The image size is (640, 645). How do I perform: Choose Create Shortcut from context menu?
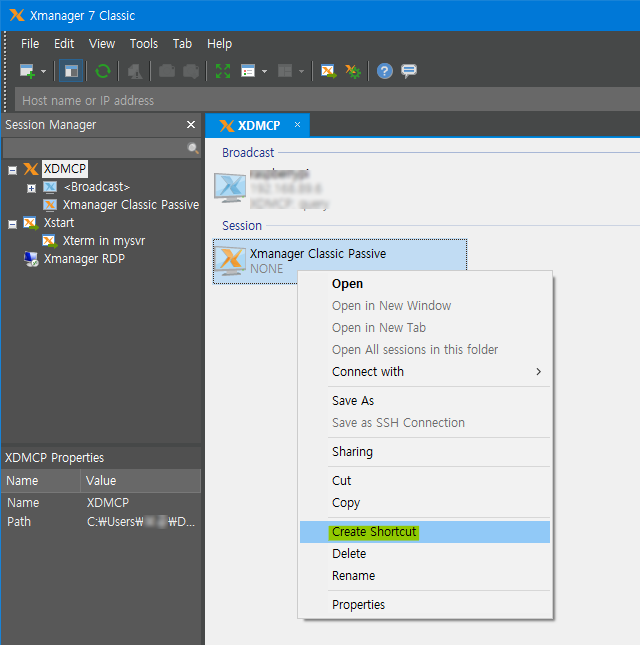coord(374,532)
